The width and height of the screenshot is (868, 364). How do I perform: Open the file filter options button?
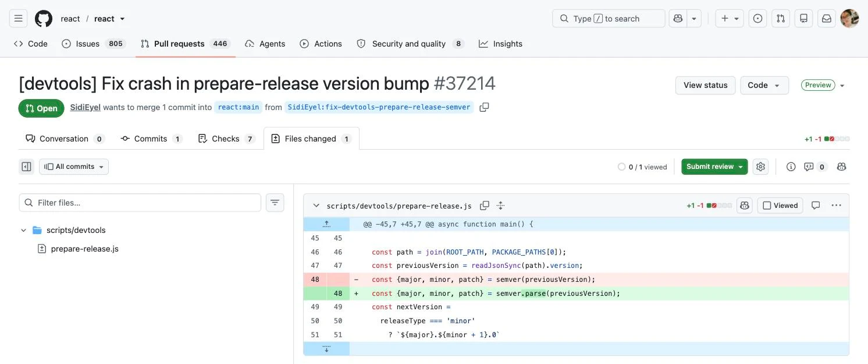click(x=275, y=203)
